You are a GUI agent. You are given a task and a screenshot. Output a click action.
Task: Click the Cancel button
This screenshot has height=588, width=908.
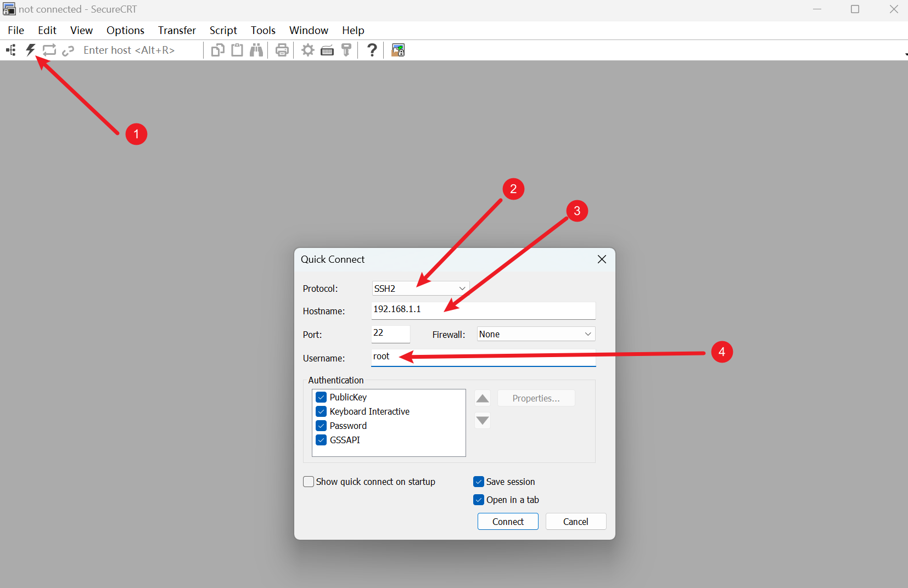pyautogui.click(x=575, y=522)
